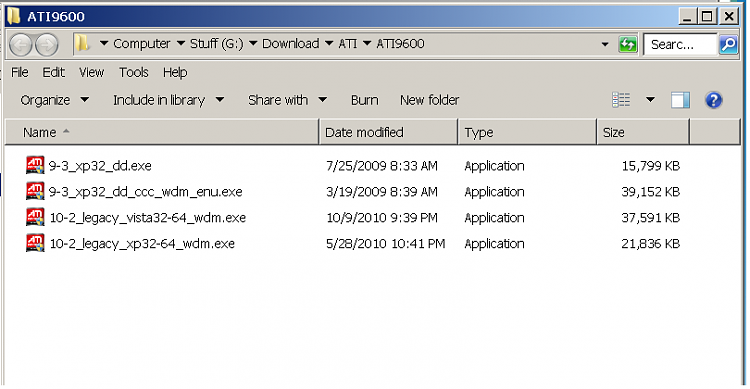Click date 10/9/2010 9:39 PM

click(382, 217)
